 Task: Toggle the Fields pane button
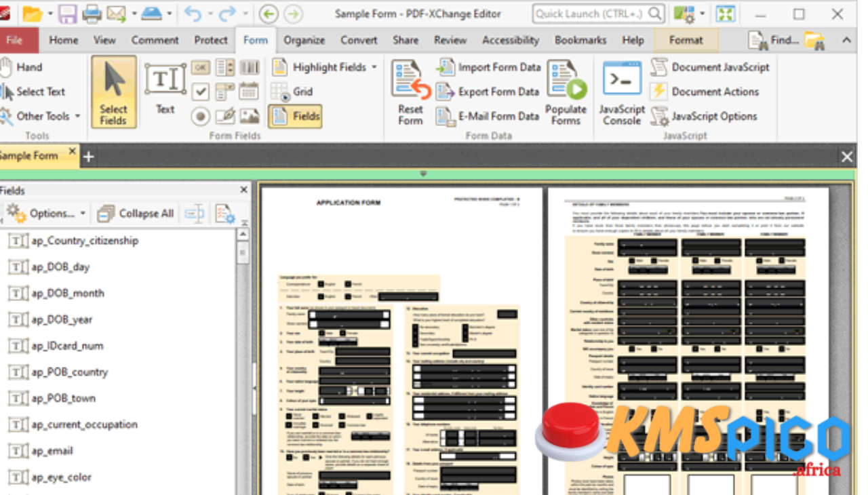click(x=295, y=116)
